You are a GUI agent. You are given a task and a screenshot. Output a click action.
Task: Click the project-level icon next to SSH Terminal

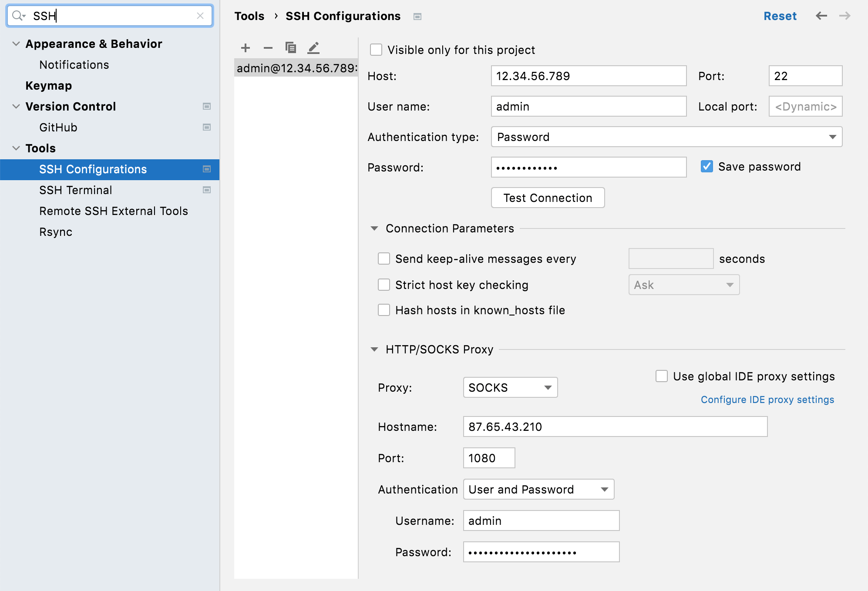click(x=207, y=190)
